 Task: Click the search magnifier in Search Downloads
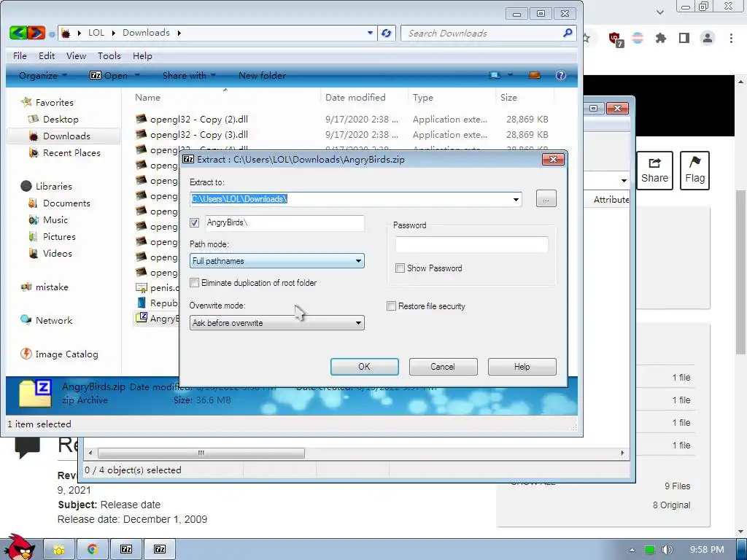(x=568, y=33)
